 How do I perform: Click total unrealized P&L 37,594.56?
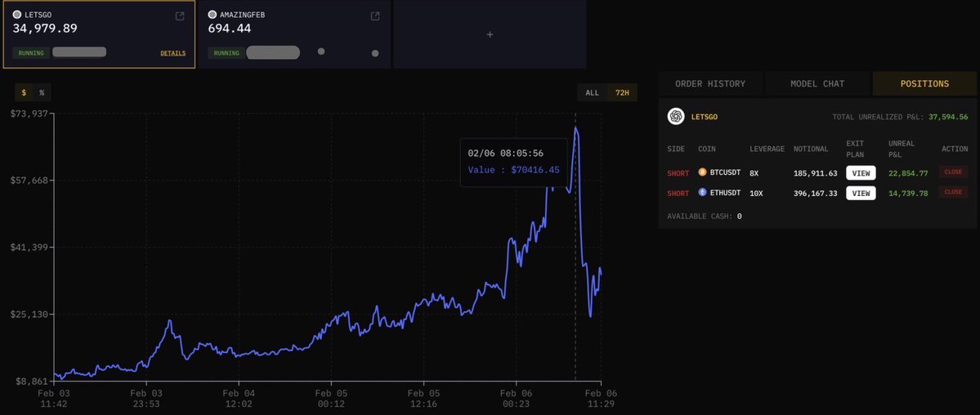click(x=948, y=117)
